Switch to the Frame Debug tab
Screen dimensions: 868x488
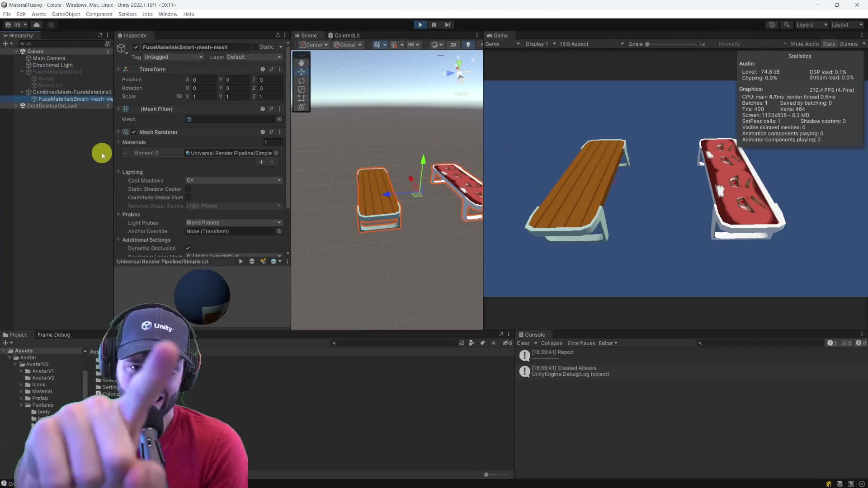click(54, 334)
